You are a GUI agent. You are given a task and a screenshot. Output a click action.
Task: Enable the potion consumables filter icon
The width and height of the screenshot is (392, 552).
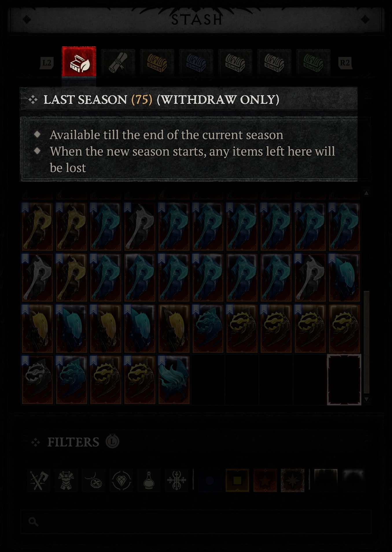pos(149,481)
